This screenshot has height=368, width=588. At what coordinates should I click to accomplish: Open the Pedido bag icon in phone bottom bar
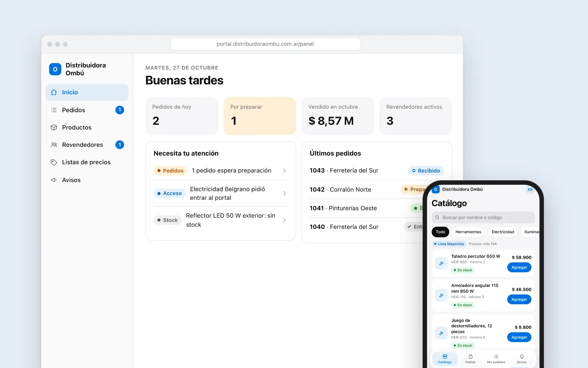[x=470, y=357]
